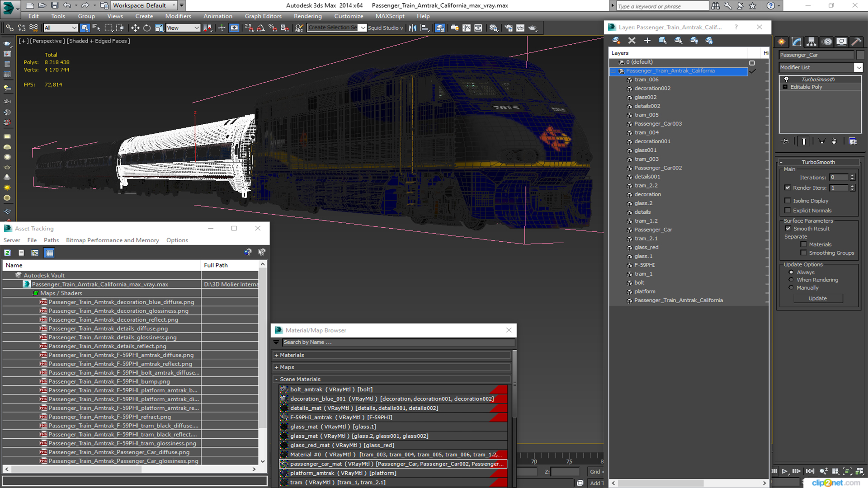This screenshot has height=488, width=868.
Task: Click the TurboSmooth rollout header
Action: (818, 162)
